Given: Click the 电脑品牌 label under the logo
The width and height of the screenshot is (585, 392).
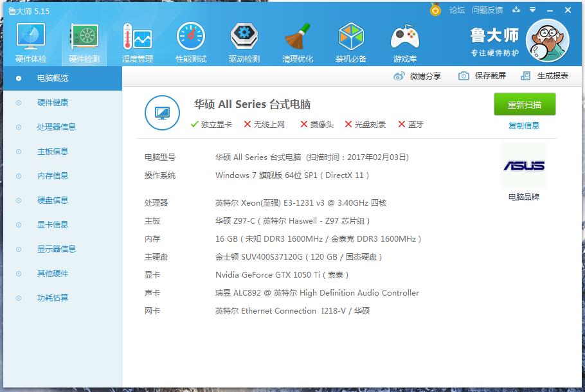Looking at the screenshot, I should coord(524,197).
